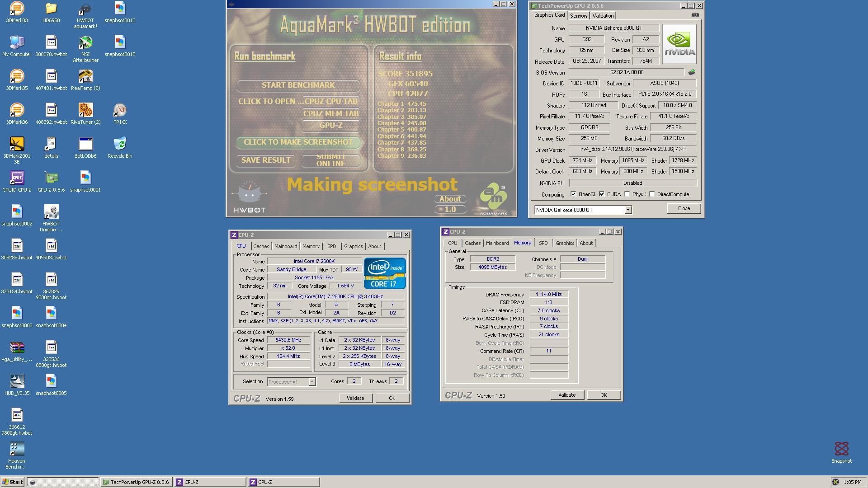The height and width of the screenshot is (488, 868).
Task: Click Validate in CPU tab CPU-Z window
Action: [355, 398]
